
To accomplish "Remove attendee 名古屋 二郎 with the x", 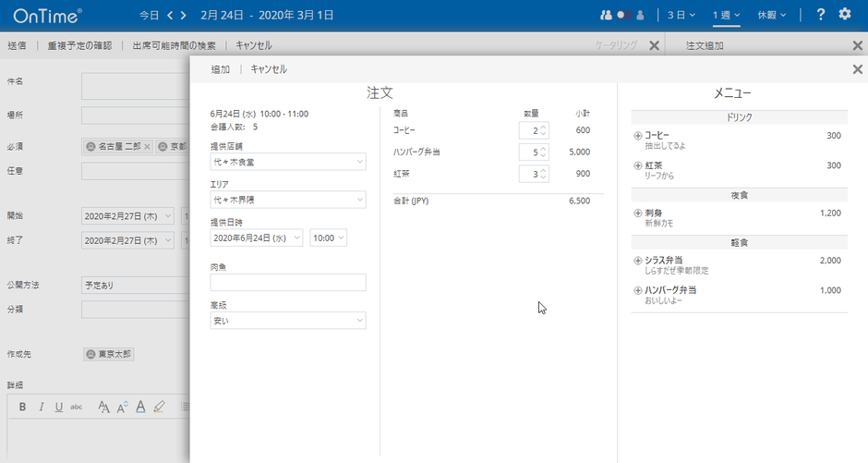I will tap(147, 147).
